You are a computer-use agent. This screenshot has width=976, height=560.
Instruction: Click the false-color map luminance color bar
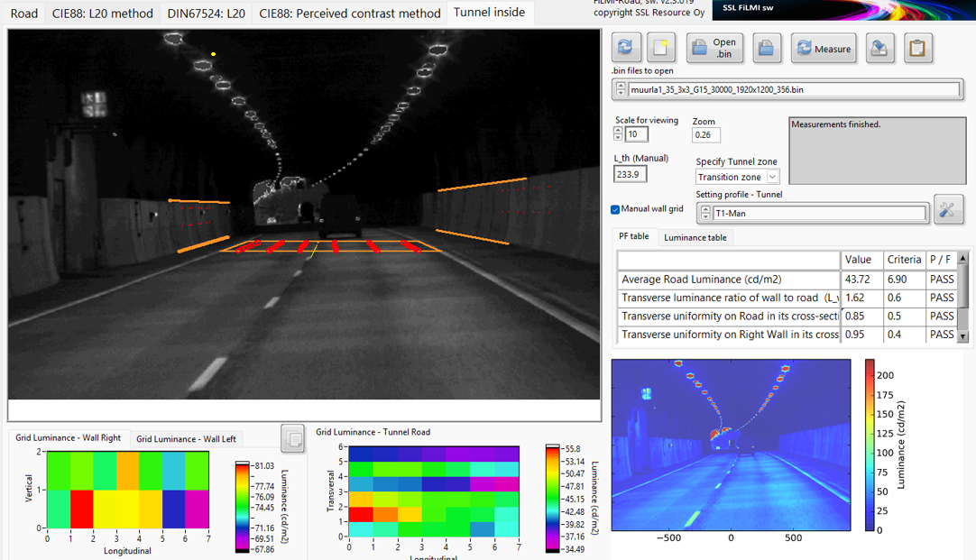coord(870,445)
